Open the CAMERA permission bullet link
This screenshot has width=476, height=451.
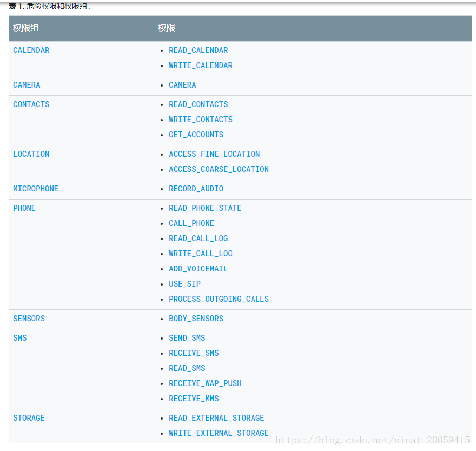tap(182, 85)
